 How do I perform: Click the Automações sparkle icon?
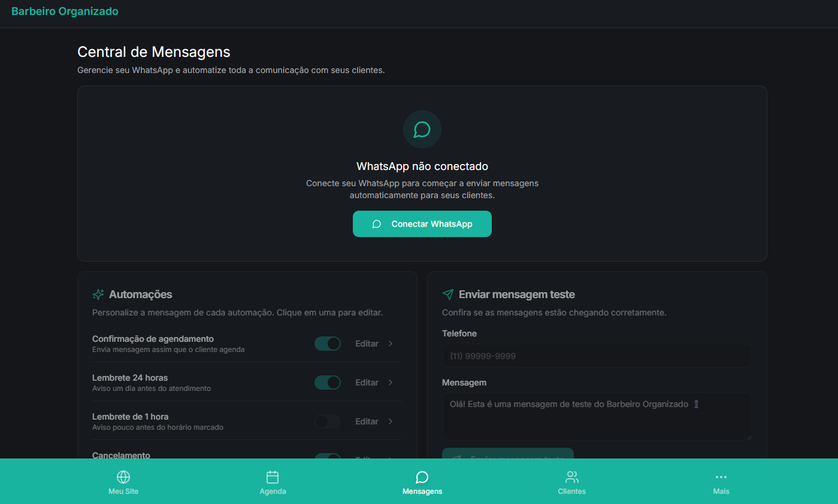(x=98, y=294)
